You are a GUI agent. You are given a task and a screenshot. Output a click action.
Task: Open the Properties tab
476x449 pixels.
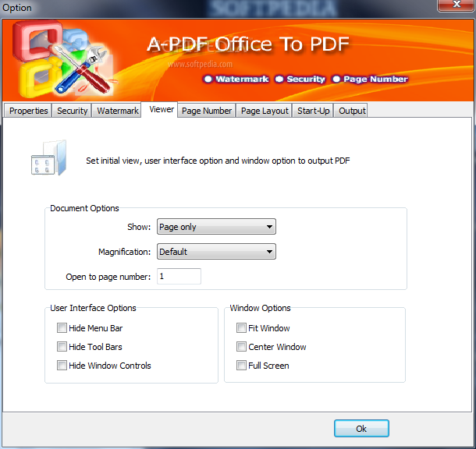pyautogui.click(x=28, y=111)
